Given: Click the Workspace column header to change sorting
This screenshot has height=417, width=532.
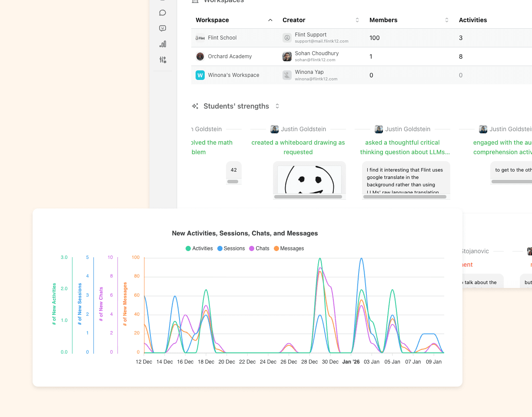Looking at the screenshot, I should pos(212,20).
